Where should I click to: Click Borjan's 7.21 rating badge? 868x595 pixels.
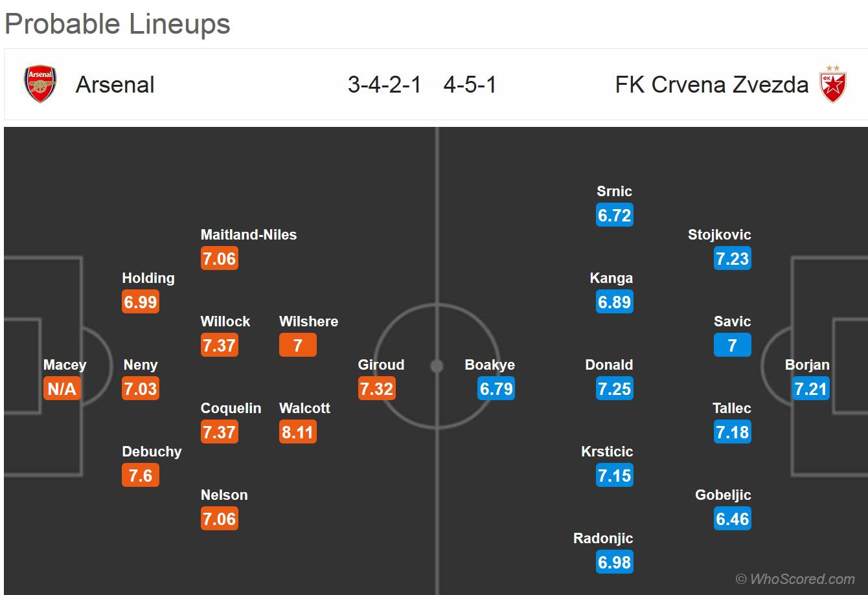tap(810, 388)
